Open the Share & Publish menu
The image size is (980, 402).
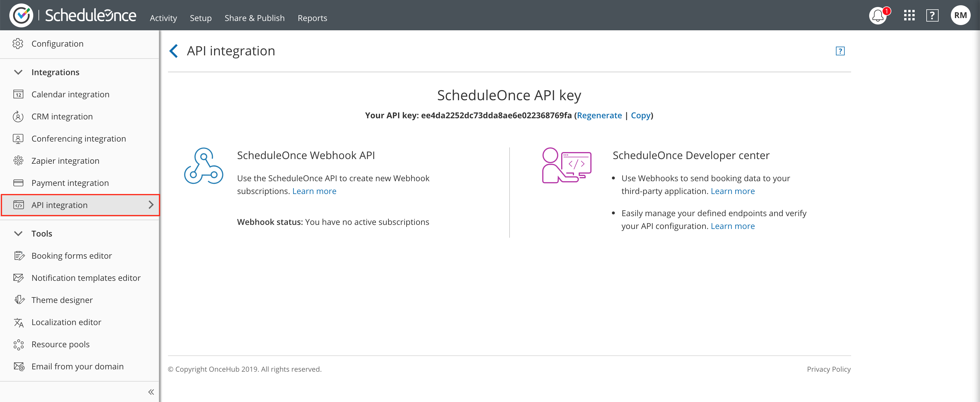(x=254, y=18)
